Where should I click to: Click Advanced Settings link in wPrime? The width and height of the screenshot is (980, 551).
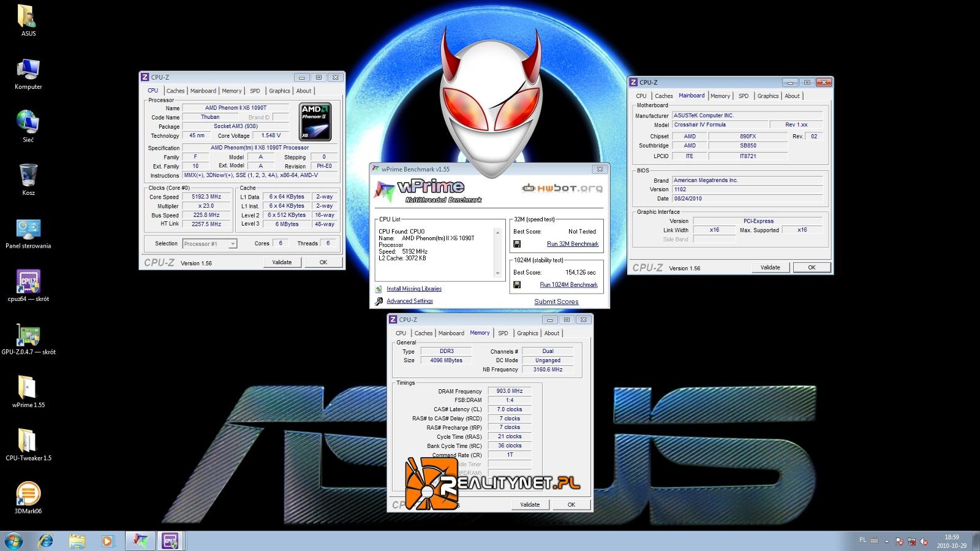tap(410, 301)
